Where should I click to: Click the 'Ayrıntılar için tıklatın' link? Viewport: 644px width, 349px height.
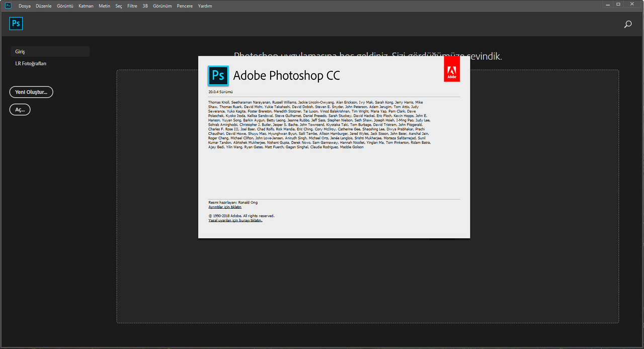click(225, 207)
